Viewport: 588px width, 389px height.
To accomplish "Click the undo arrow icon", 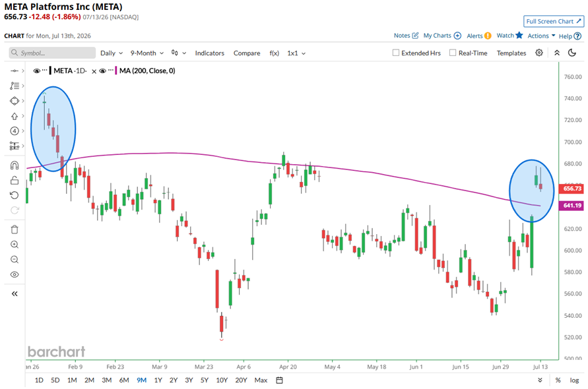I will [x=15, y=195].
